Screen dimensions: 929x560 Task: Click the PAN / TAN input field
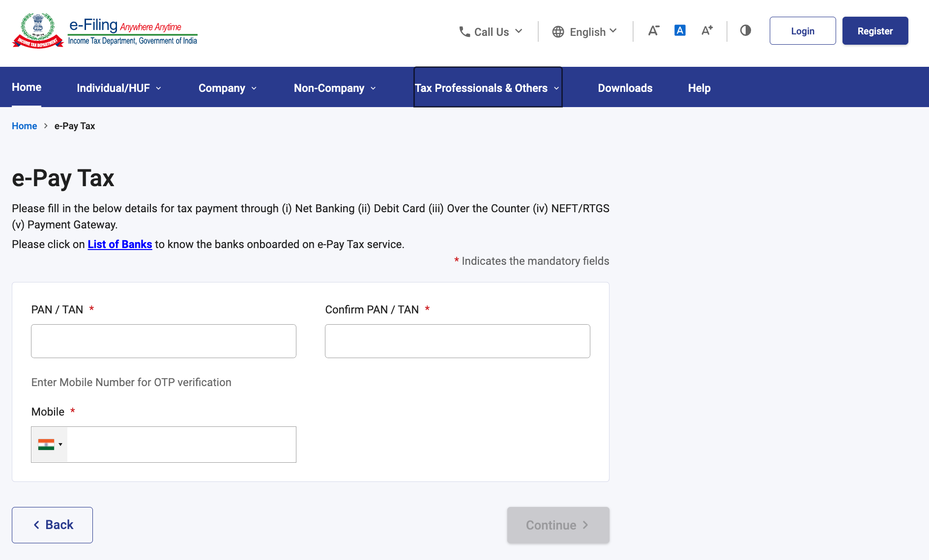click(x=163, y=341)
